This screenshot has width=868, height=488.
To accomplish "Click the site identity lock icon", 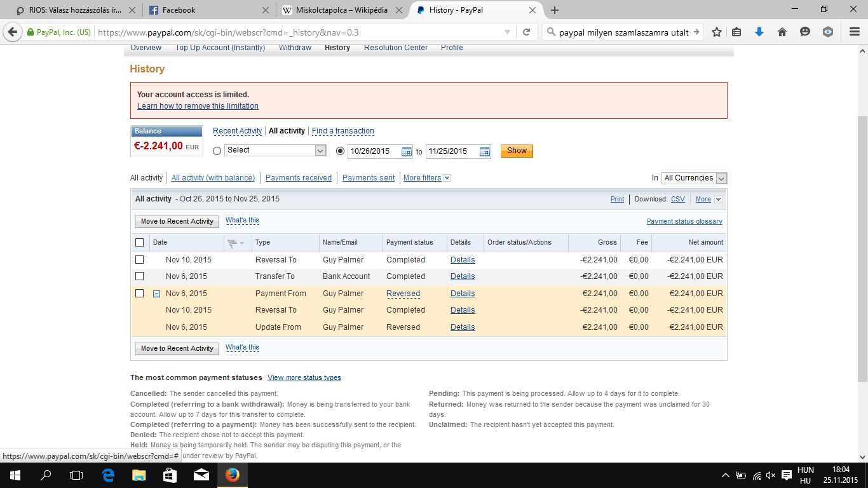I will 30,32.
